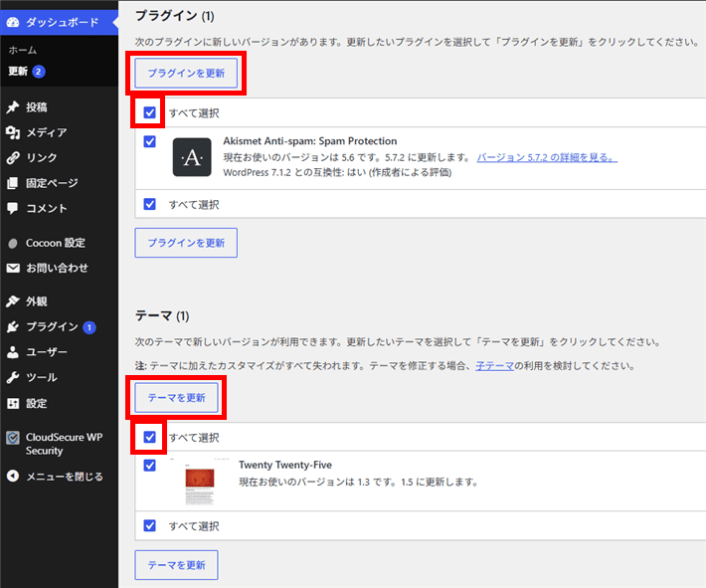
Task: Click the plugin count badge 1
Action: coord(89,327)
